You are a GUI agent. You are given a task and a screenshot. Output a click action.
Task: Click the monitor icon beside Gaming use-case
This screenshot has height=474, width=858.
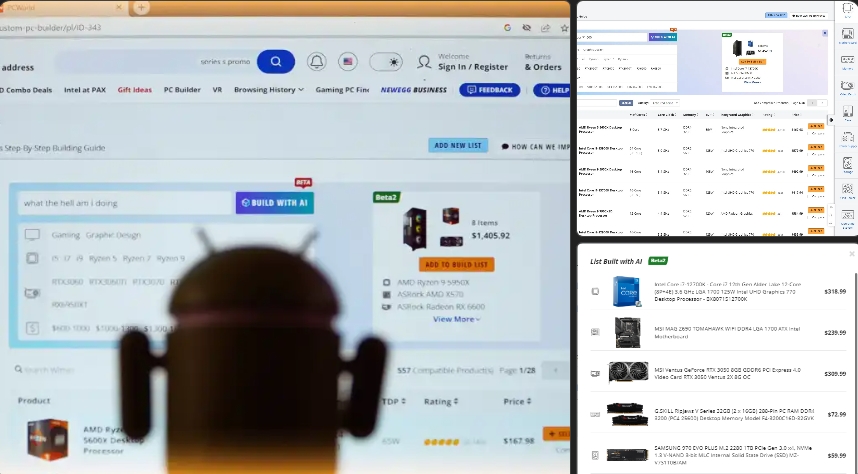tap(32, 235)
